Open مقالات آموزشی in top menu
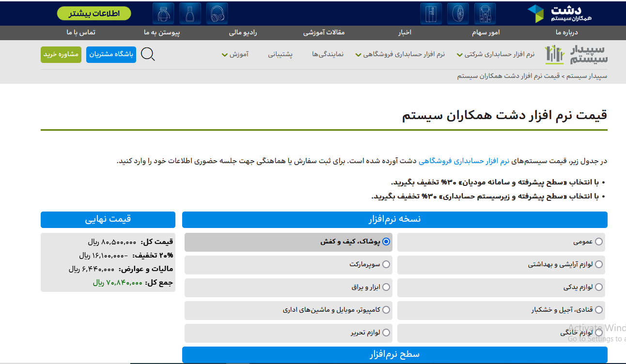Viewport: 626px width, 364px height. pyautogui.click(x=324, y=32)
